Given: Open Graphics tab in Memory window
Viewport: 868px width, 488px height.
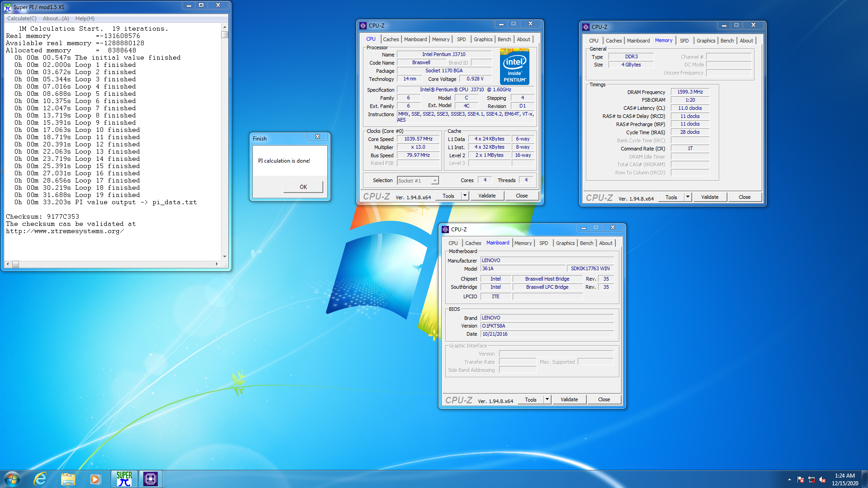Looking at the screenshot, I should point(706,41).
